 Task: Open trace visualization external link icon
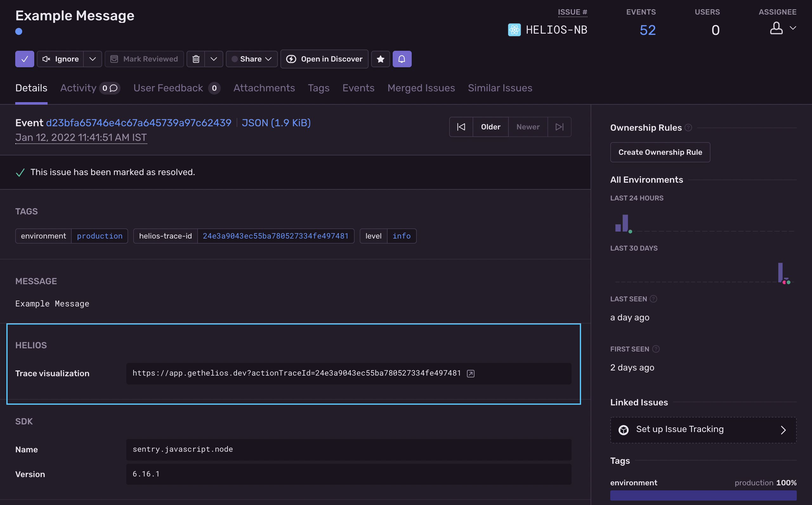[x=470, y=373]
